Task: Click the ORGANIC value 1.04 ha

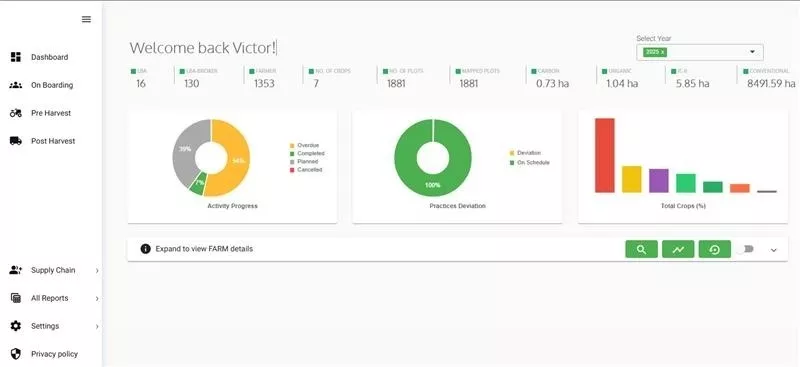Action: 622,83
